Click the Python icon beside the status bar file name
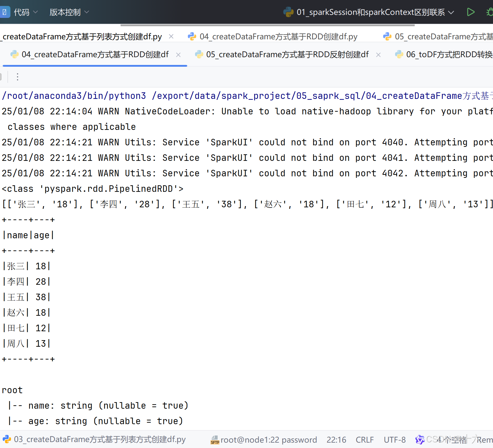The image size is (493, 448). (7, 439)
